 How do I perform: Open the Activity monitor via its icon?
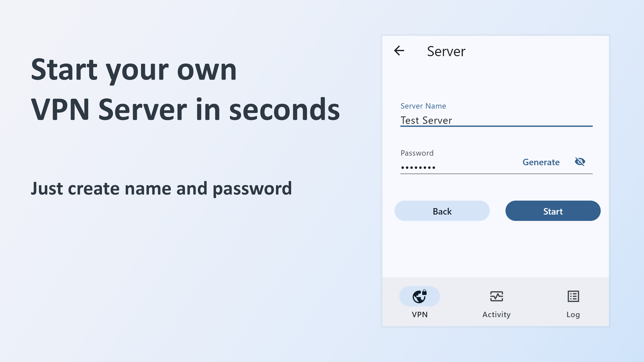tap(496, 296)
